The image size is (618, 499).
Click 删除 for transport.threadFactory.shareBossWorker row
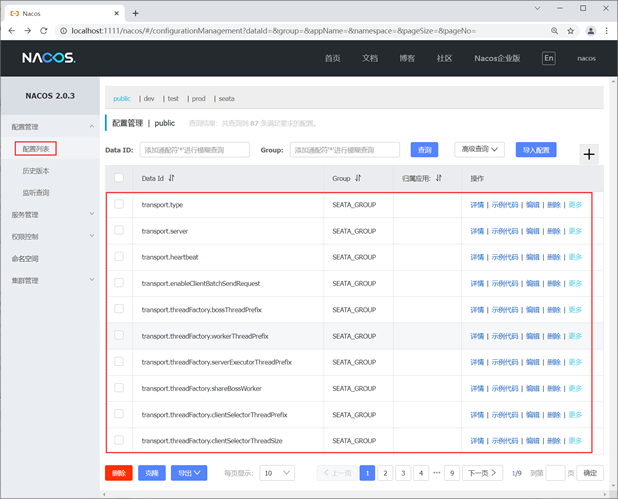pos(554,388)
